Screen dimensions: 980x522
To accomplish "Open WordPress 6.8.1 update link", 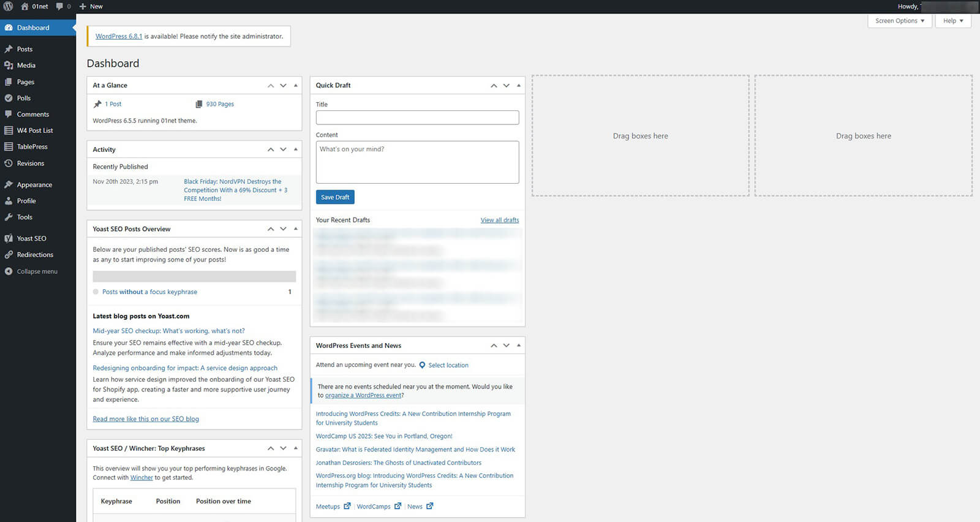I will point(119,36).
